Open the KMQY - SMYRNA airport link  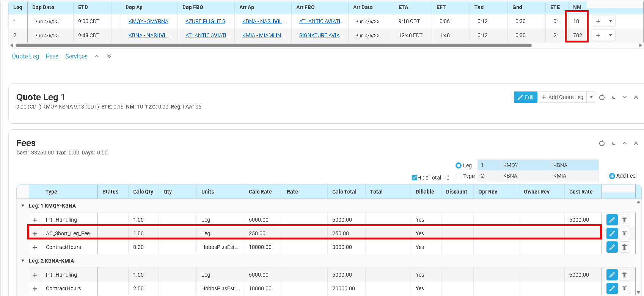pyautogui.click(x=148, y=21)
